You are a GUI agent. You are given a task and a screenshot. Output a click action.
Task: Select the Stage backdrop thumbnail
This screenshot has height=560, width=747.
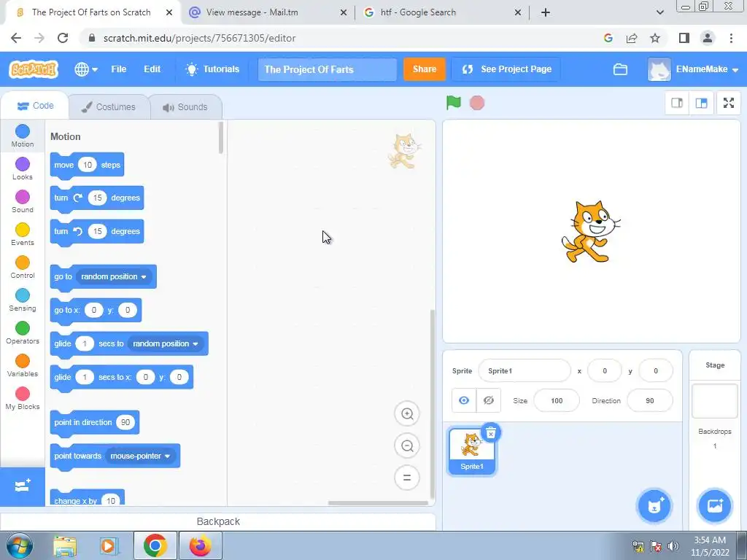tap(715, 401)
